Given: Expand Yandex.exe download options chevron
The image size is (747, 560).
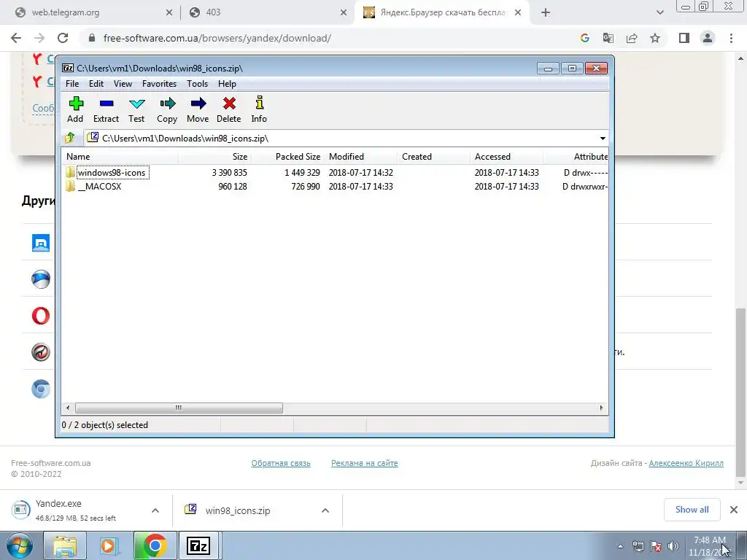Looking at the screenshot, I should [155, 510].
